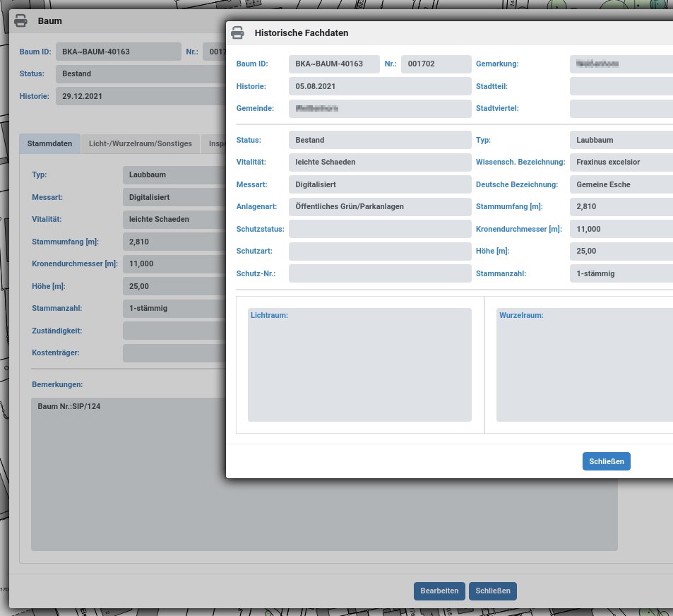
Task: Select the Fraxinus excelsior scientific name field
Action: coord(620,162)
